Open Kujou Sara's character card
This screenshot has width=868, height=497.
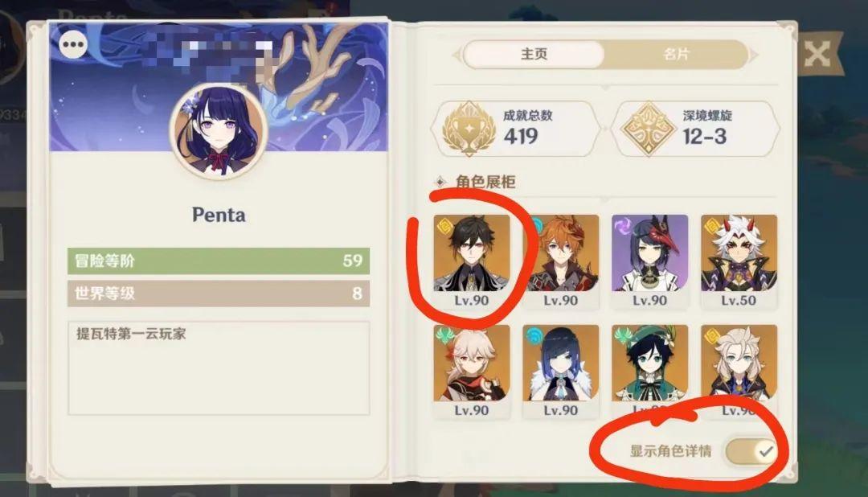click(x=650, y=261)
